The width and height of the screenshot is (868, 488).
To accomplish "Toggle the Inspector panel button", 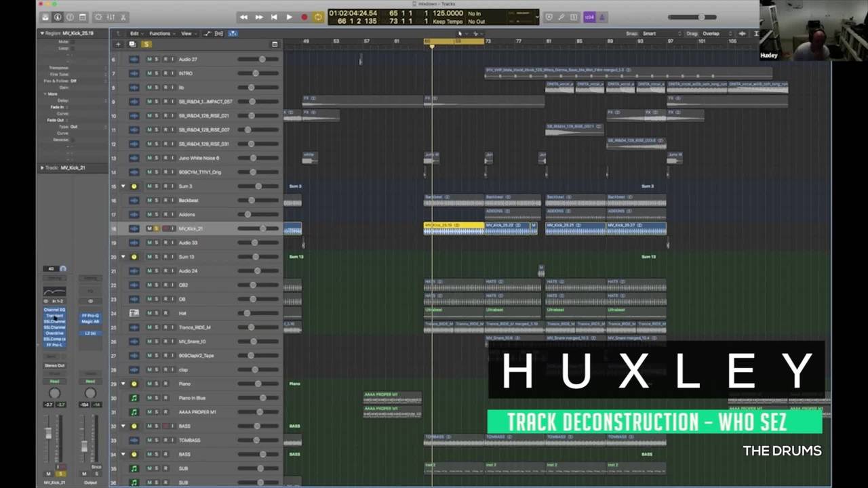I will tap(58, 17).
